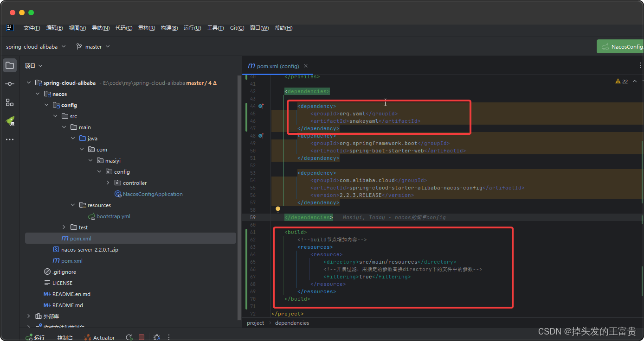Open README.md markdown file
Screen dimensions: 644x341
63,305
